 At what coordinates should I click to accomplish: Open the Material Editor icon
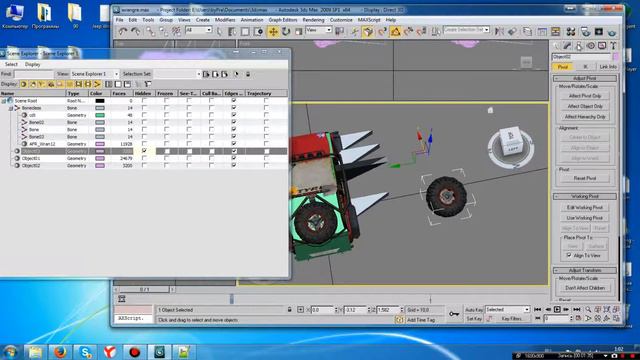(x=571, y=31)
